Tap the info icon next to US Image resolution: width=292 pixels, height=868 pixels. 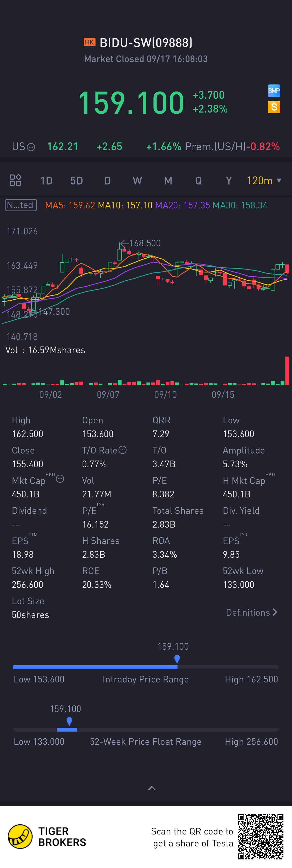pos(31,147)
